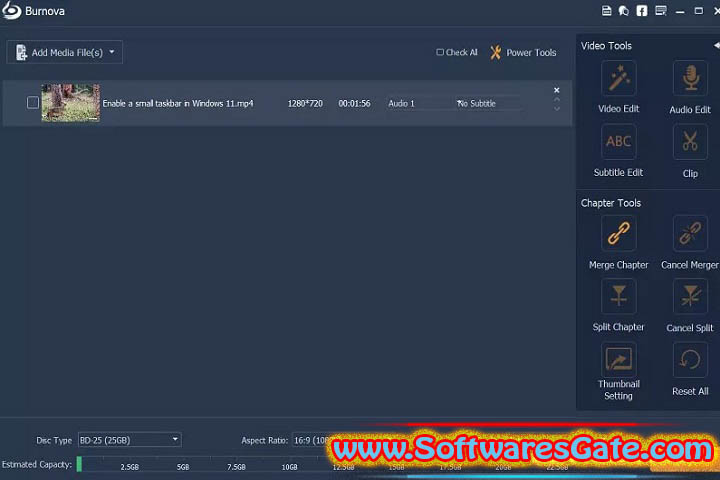This screenshot has height=480, width=720.
Task: Collapse the Video Tools side panel arrow
Action: coord(716,45)
